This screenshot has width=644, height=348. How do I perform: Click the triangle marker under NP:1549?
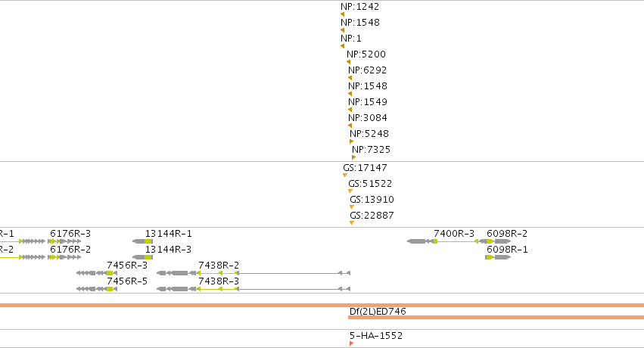[350, 110]
